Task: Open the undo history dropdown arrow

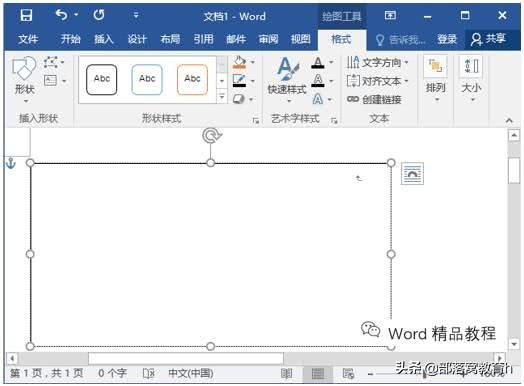Action: [77, 15]
